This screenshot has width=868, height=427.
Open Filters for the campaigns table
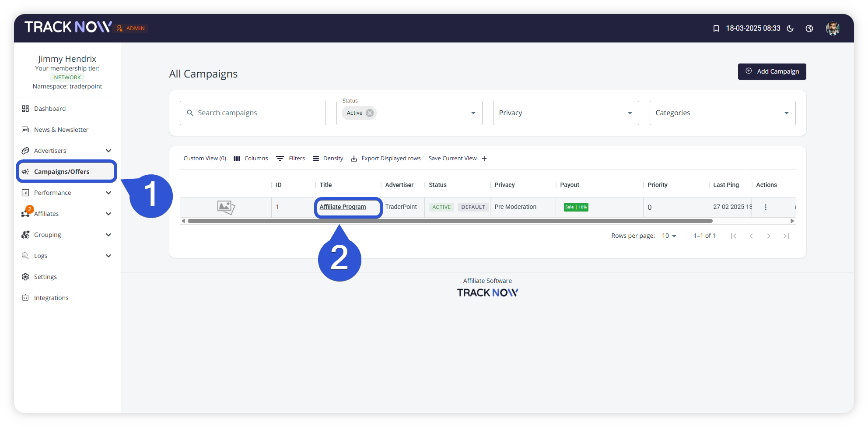coord(290,158)
